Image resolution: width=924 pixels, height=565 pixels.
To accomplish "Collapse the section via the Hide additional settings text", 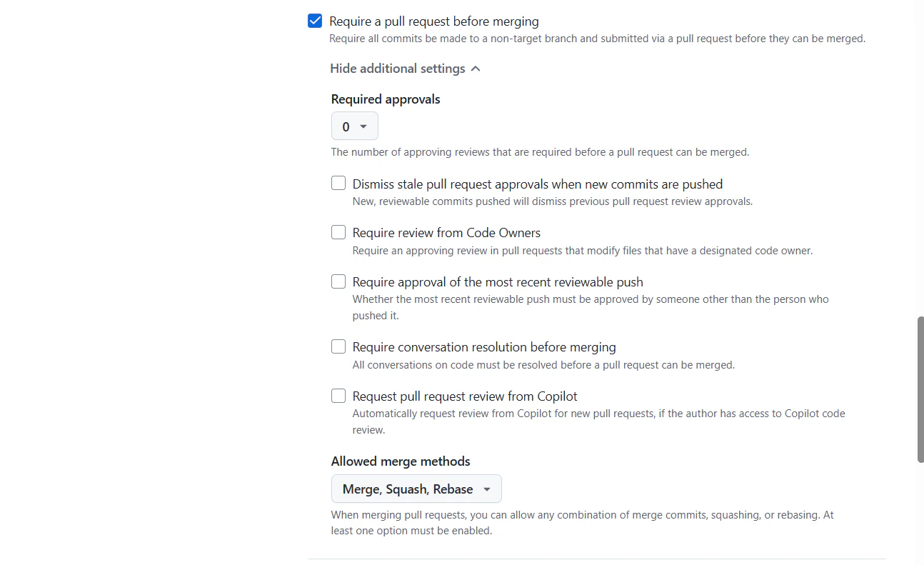I will pos(398,69).
